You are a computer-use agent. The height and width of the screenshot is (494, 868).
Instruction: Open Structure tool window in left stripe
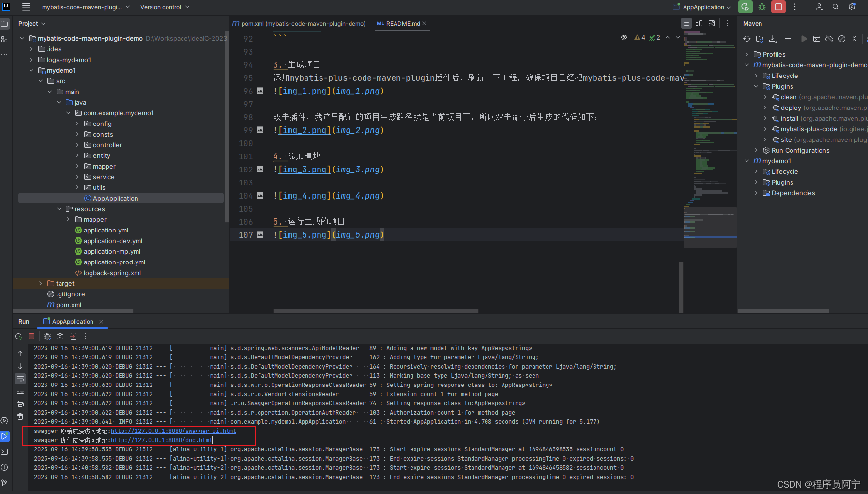click(5, 39)
